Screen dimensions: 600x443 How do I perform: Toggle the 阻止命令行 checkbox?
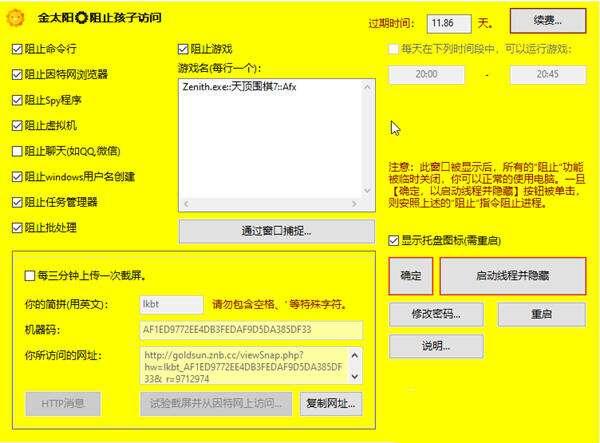17,49
